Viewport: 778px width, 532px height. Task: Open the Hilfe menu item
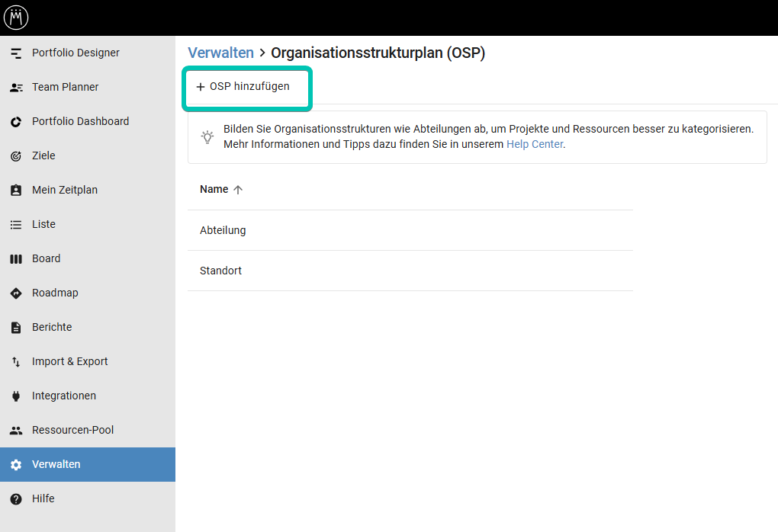tap(87, 498)
